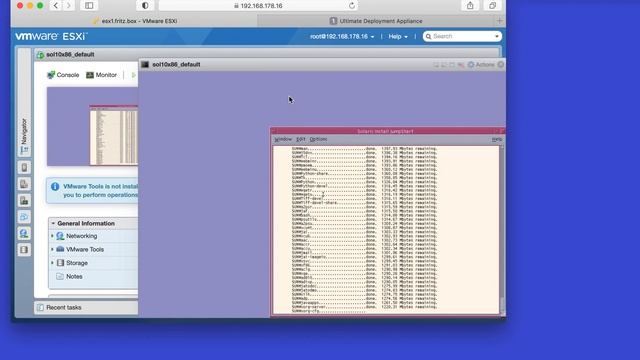The image size is (640, 360).
Task: Expand the Storage row
Action: (52, 263)
